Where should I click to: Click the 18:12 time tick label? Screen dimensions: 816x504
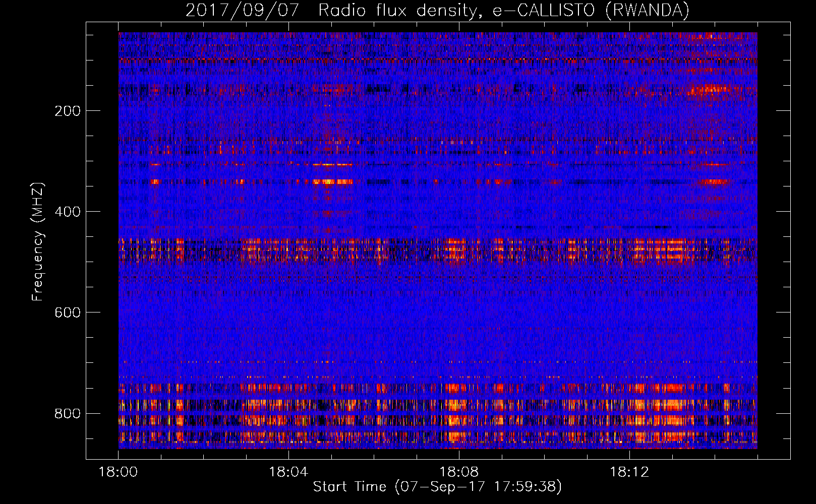629,472
